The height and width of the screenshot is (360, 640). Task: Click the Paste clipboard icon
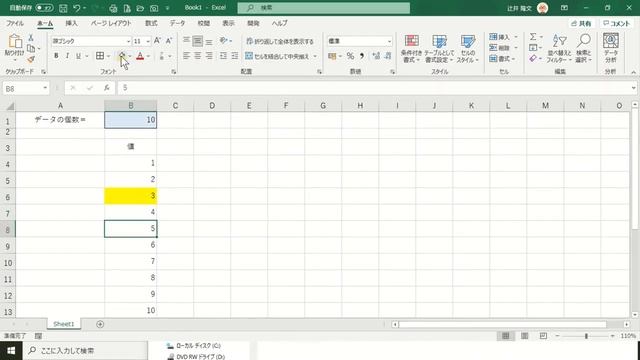point(15,42)
